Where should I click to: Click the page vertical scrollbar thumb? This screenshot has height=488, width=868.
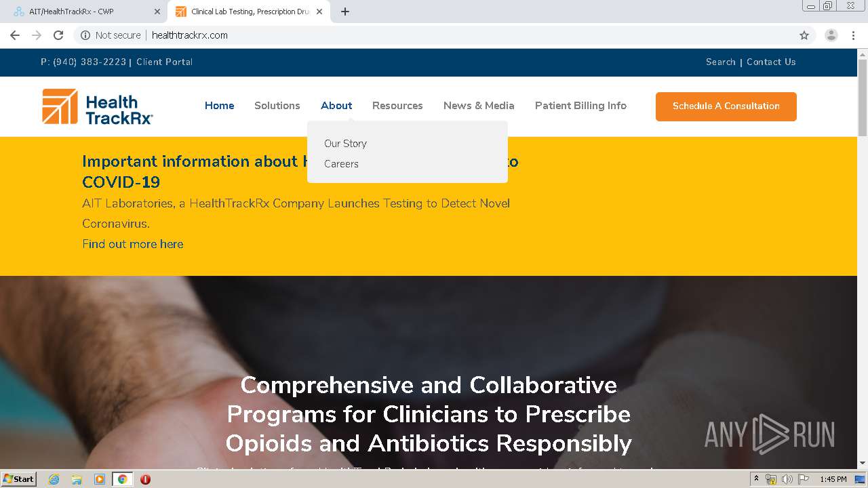(863, 98)
